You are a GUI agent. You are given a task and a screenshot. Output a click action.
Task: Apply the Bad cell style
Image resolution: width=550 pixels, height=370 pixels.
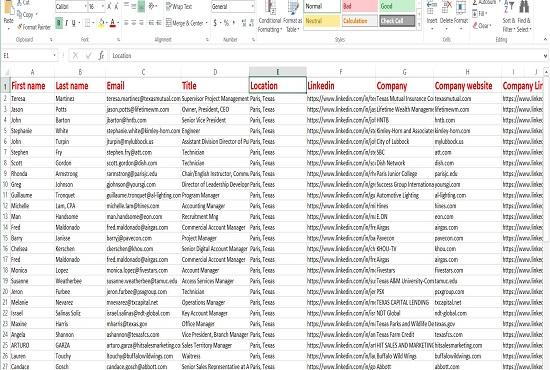(360, 6)
